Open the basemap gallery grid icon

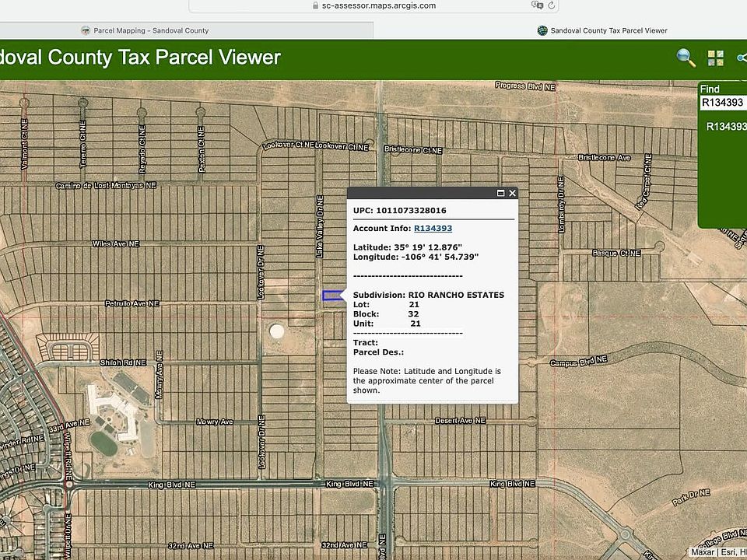(715, 58)
